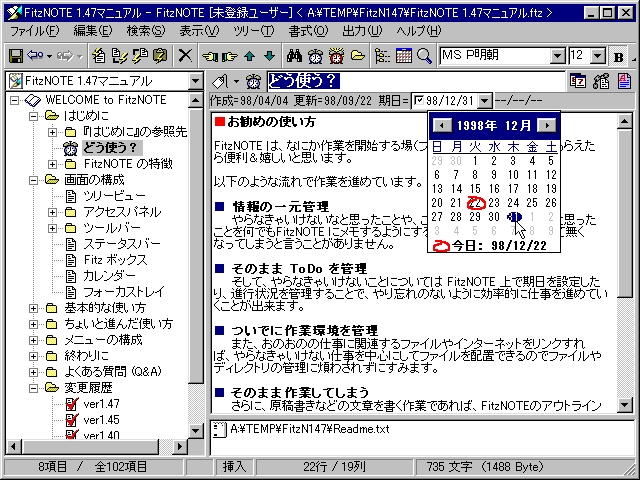Click the magnifying glass toolbar icon
The width and height of the screenshot is (640, 480).
[424, 56]
